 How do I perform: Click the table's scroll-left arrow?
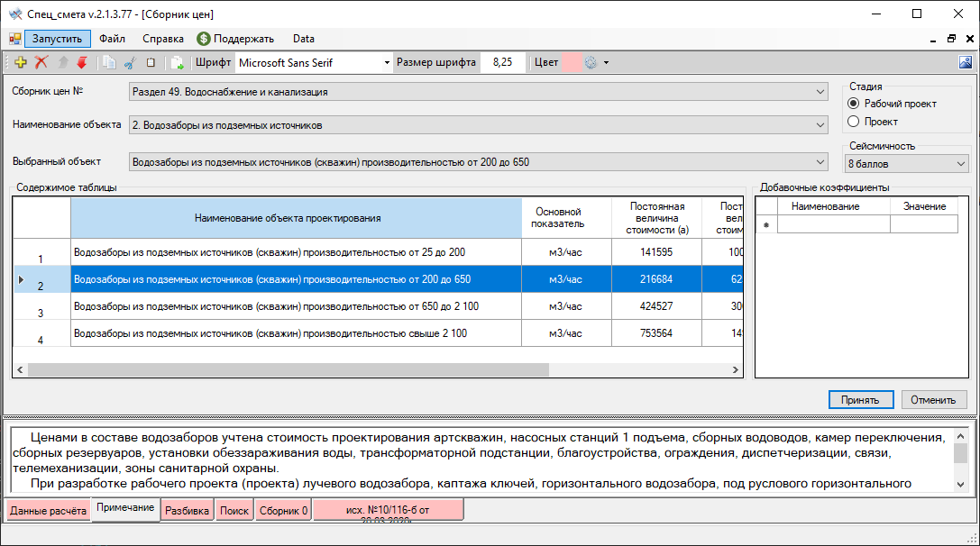tap(20, 369)
